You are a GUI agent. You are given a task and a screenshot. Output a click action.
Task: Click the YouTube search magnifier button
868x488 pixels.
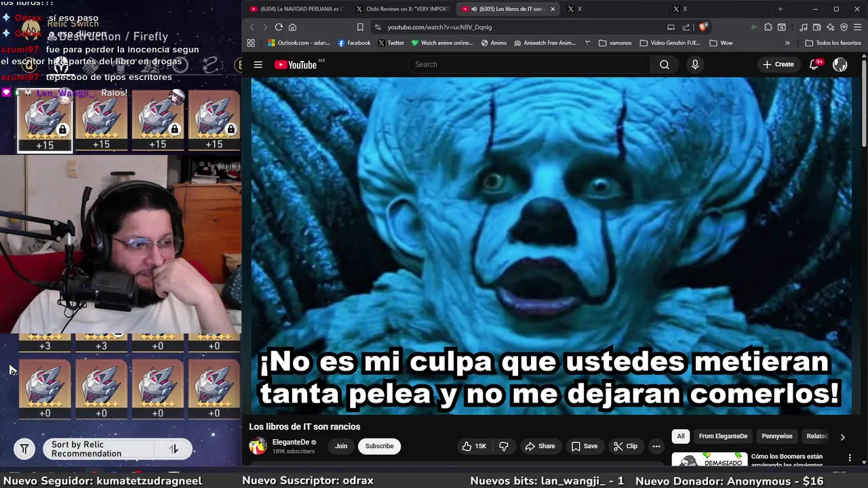click(665, 64)
